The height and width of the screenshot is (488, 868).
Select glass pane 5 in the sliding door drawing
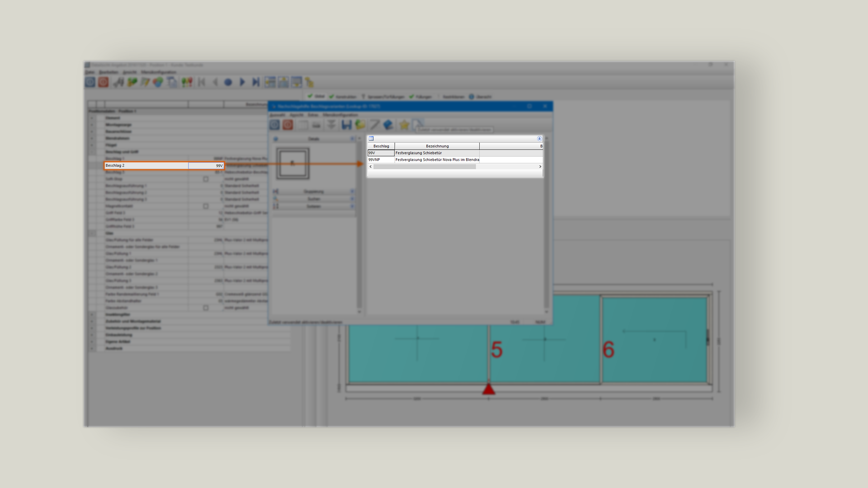coord(545,340)
